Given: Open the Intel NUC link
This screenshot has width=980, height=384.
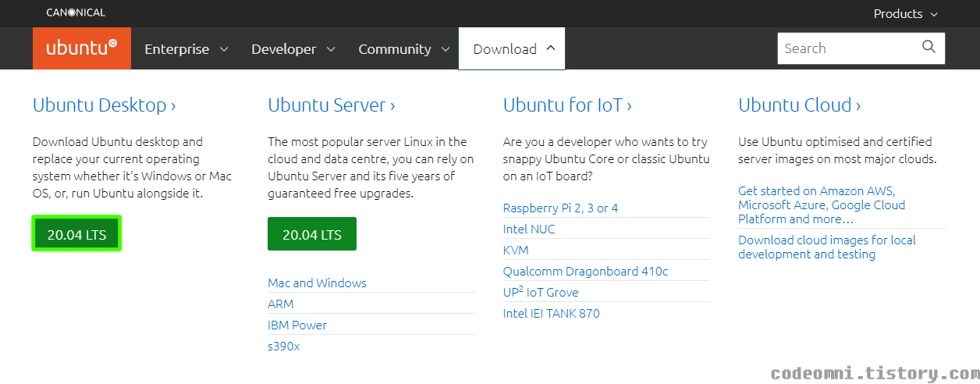Looking at the screenshot, I should coord(529,229).
